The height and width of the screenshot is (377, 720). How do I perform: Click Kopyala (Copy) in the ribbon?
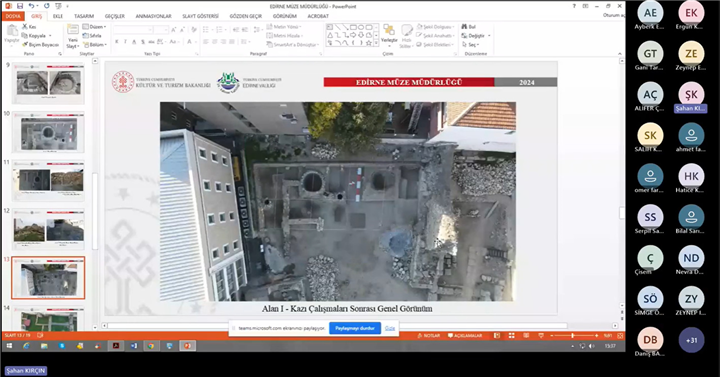point(37,35)
